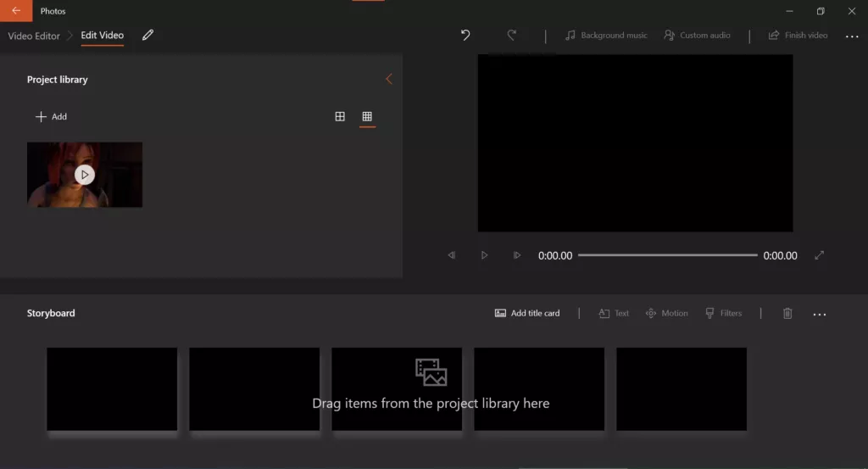Open Background music options

point(606,36)
